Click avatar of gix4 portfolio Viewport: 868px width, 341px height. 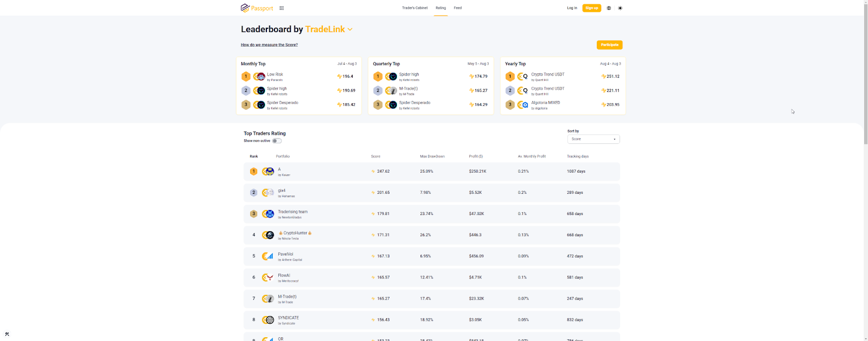[270, 193]
